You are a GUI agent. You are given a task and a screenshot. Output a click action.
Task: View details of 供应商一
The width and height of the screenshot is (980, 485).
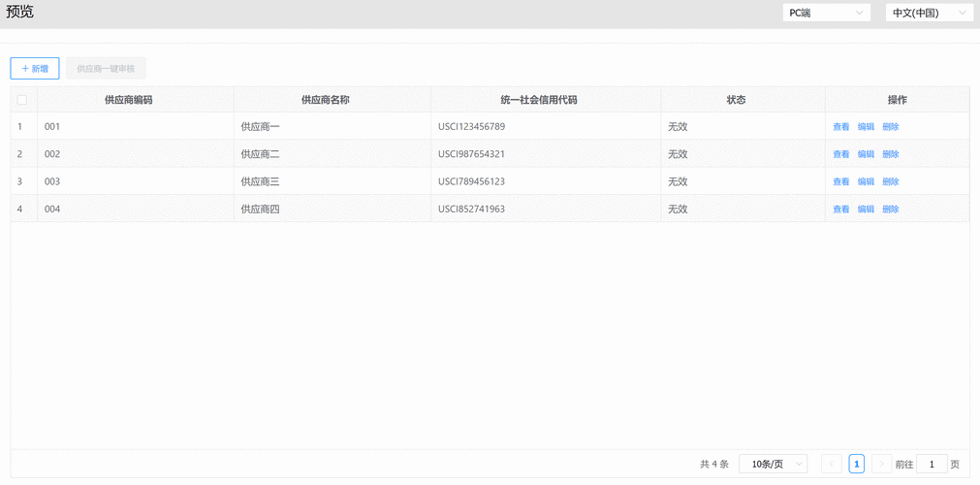tap(840, 127)
